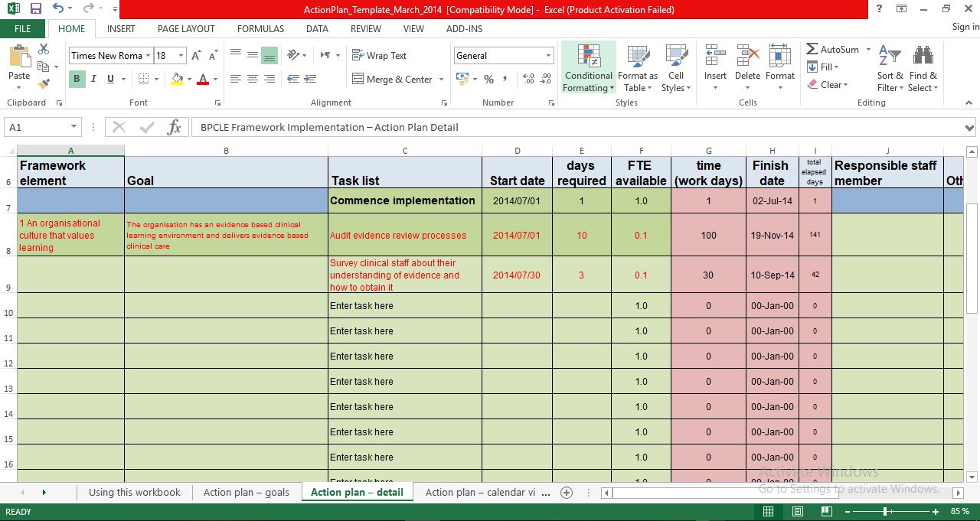This screenshot has height=521, width=980.
Task: Add a new worksheet
Action: [567, 492]
